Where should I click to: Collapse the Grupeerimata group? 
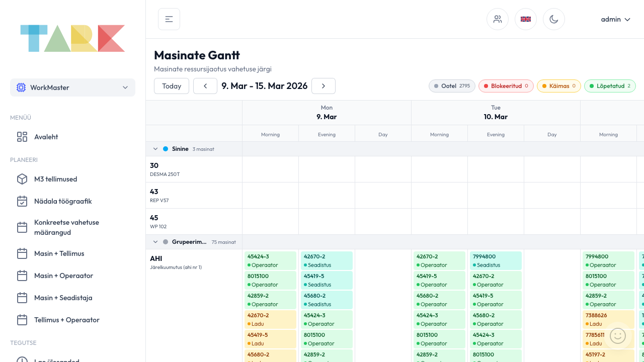155,242
